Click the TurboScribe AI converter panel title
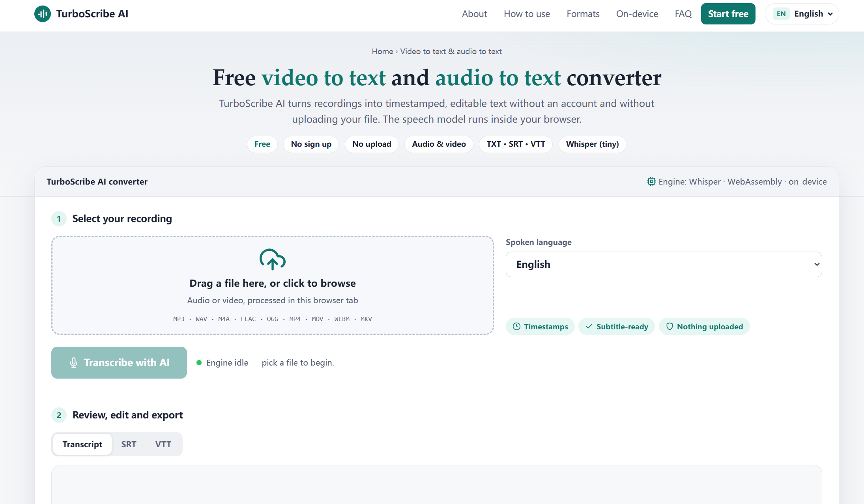Screen dimensions: 864x504 point(97,181)
